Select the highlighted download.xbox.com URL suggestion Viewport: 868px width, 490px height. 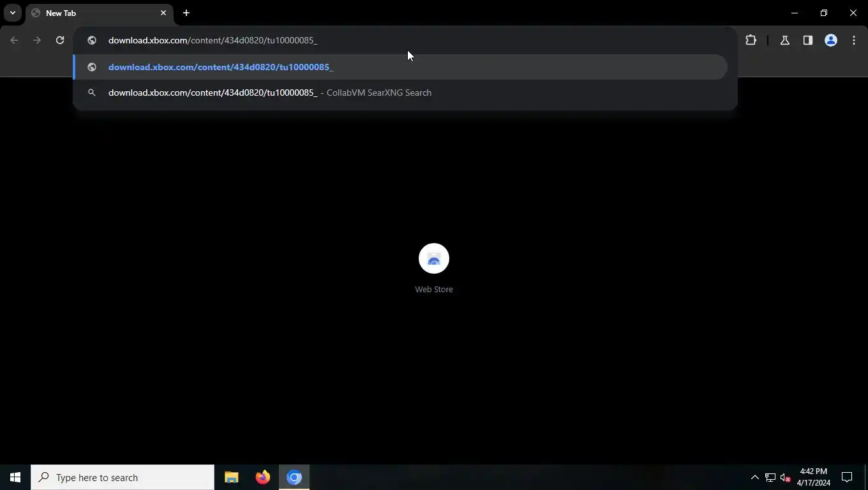tap(400, 67)
